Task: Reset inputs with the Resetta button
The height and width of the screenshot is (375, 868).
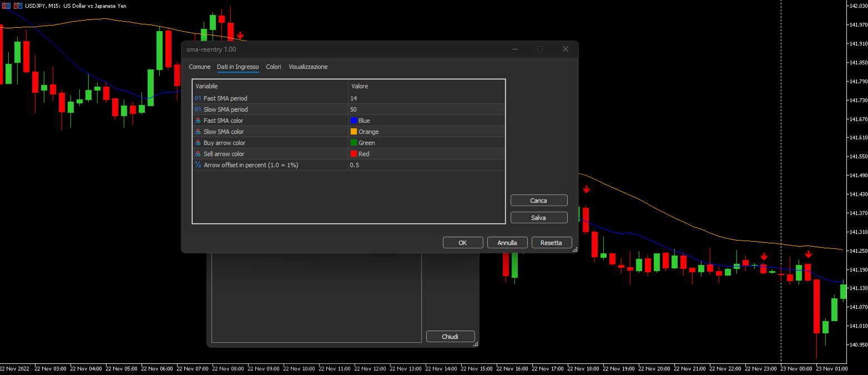Action: click(x=552, y=243)
